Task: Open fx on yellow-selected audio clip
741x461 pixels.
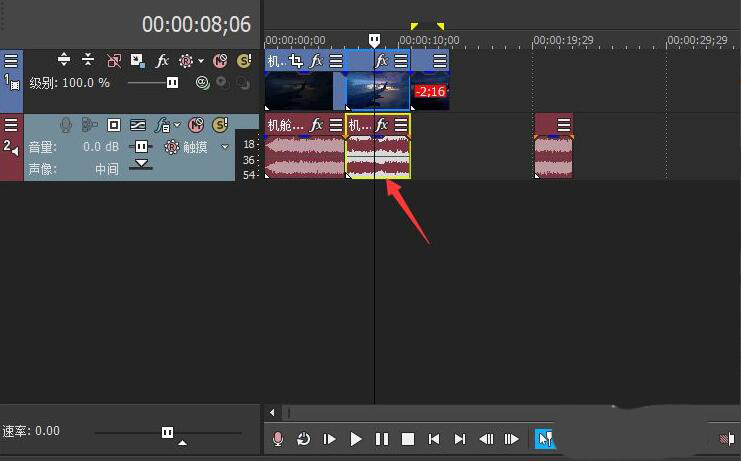Action: tap(382, 125)
